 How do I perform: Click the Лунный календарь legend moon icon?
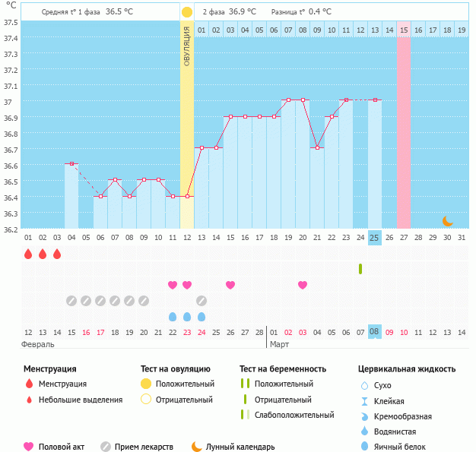coord(197,447)
